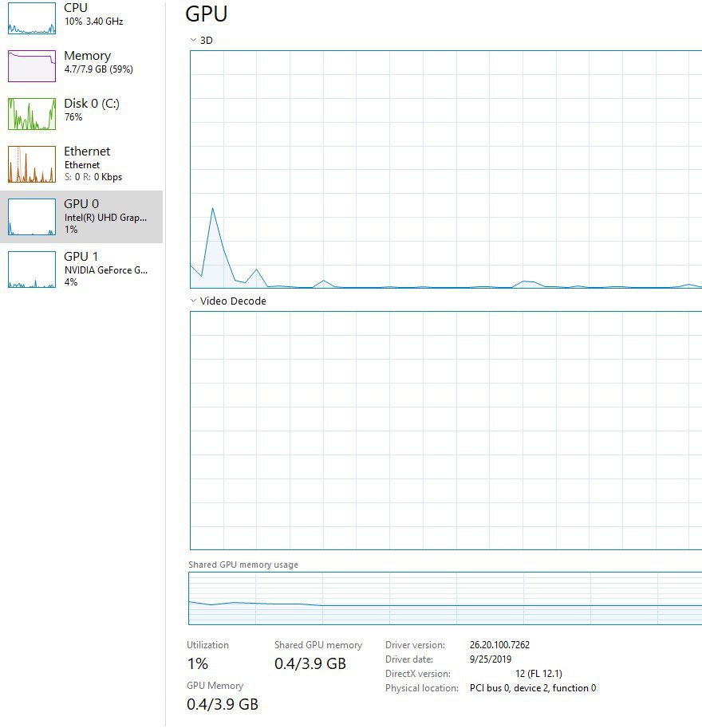Click the driver date '9/25/2019'
The width and height of the screenshot is (702, 728).
point(491,659)
